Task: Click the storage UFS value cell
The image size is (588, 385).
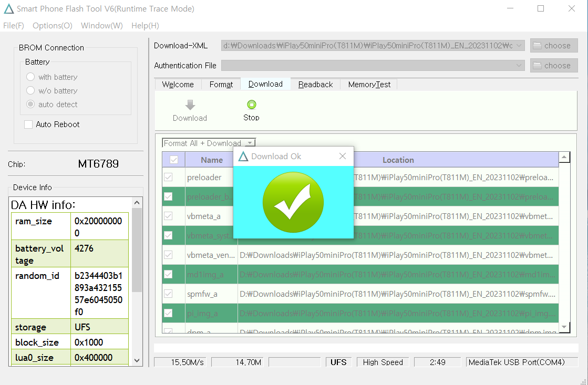Action: point(99,327)
